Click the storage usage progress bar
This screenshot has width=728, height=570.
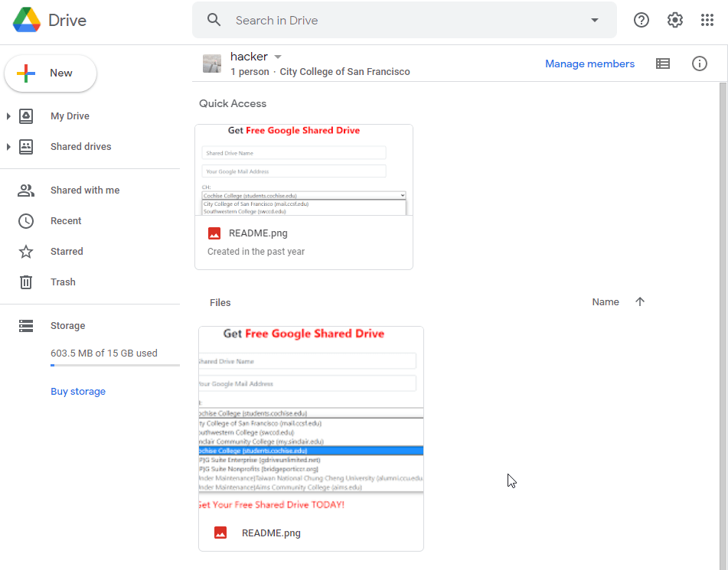point(115,365)
